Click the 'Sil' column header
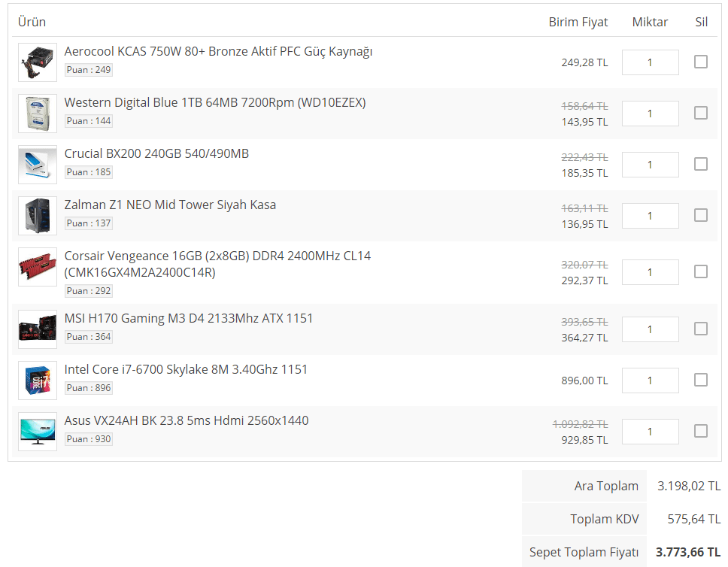This screenshot has width=728, height=567. tap(701, 22)
